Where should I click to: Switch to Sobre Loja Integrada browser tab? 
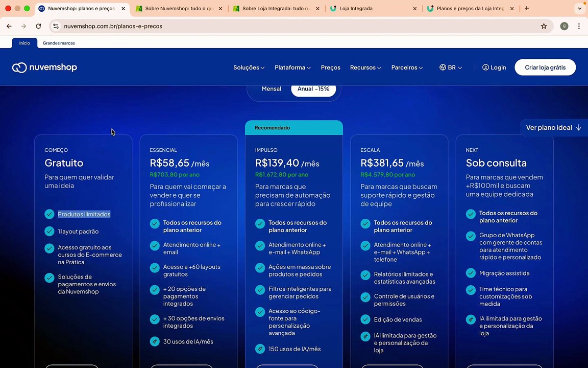276,9
